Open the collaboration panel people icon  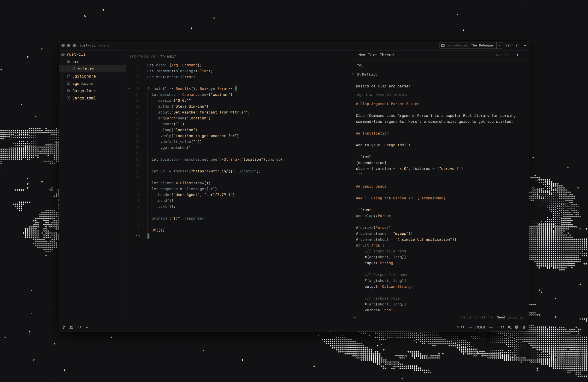tap(71, 327)
